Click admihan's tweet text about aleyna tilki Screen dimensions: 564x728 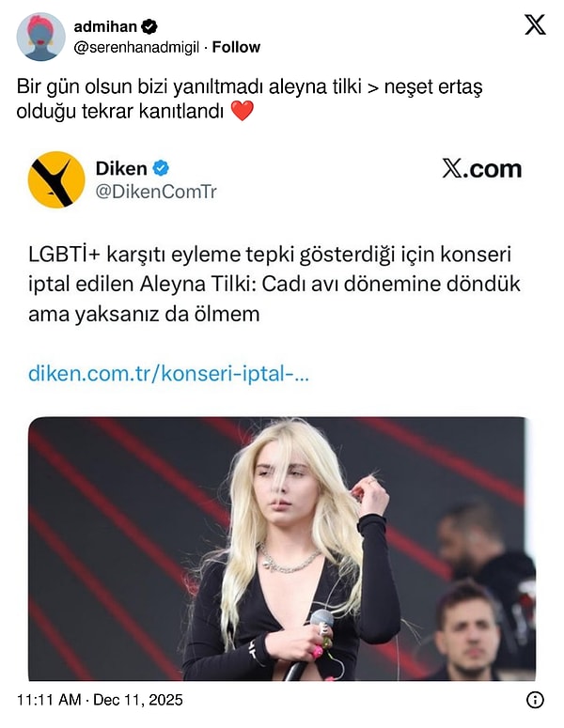[249, 99]
